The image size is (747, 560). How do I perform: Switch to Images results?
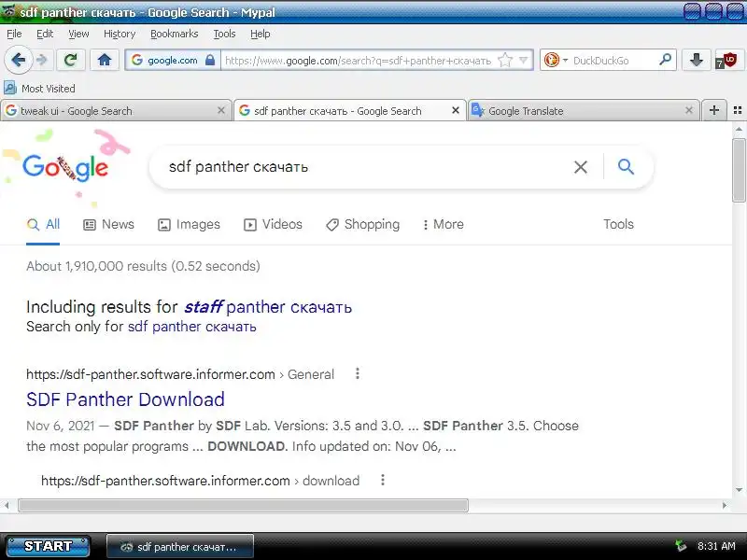pos(189,224)
